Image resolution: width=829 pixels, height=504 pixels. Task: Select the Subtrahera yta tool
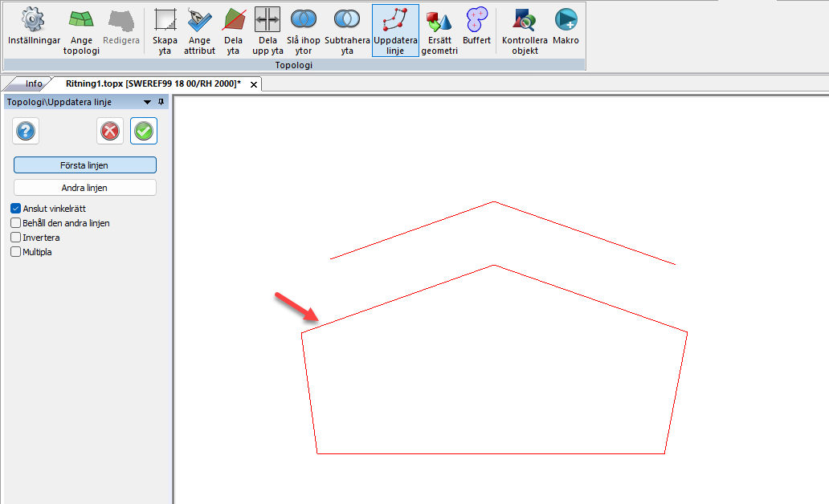[347, 32]
